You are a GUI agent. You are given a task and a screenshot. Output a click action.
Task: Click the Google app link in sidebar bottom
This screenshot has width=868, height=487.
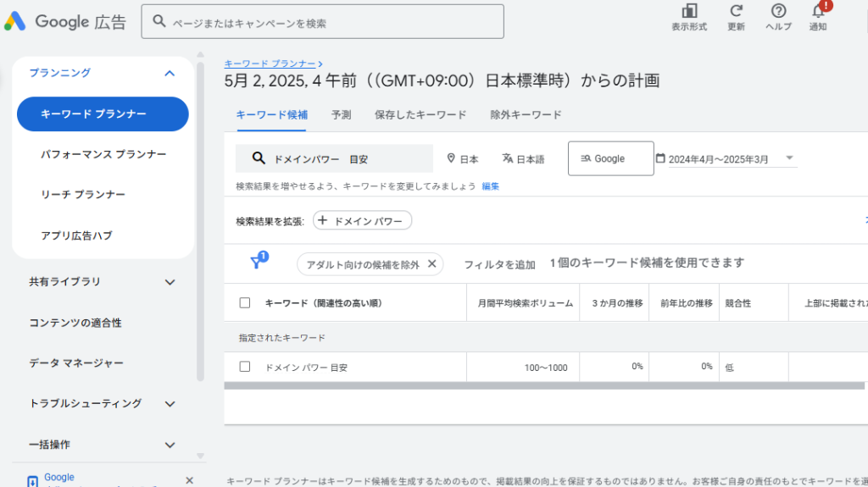click(x=59, y=477)
